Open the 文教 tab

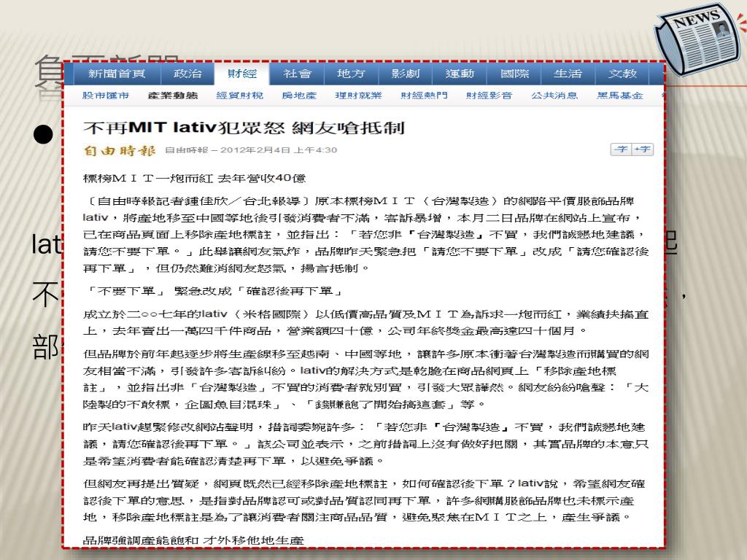(x=623, y=74)
